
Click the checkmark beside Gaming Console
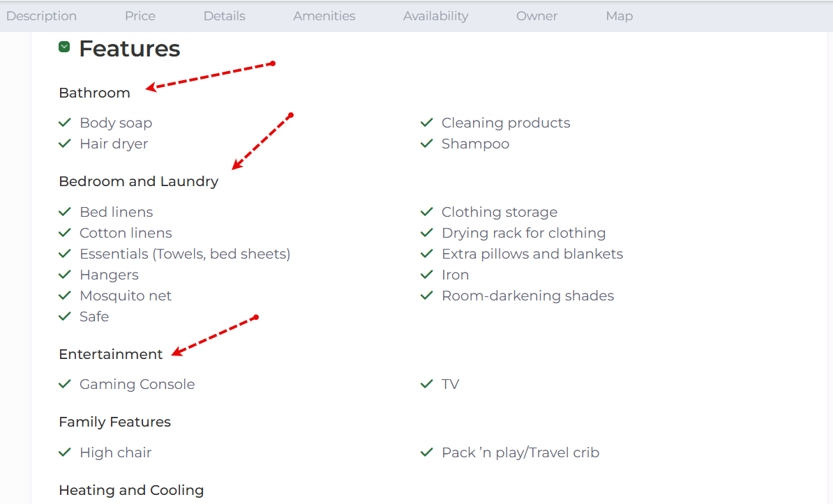point(65,384)
